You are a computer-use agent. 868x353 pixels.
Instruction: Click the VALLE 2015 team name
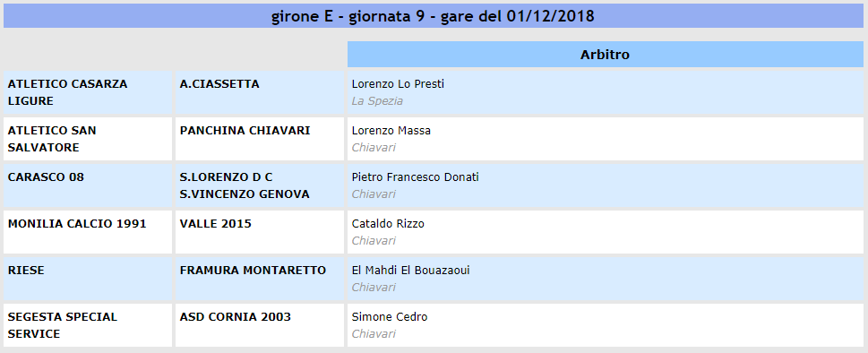pyautogui.click(x=215, y=223)
